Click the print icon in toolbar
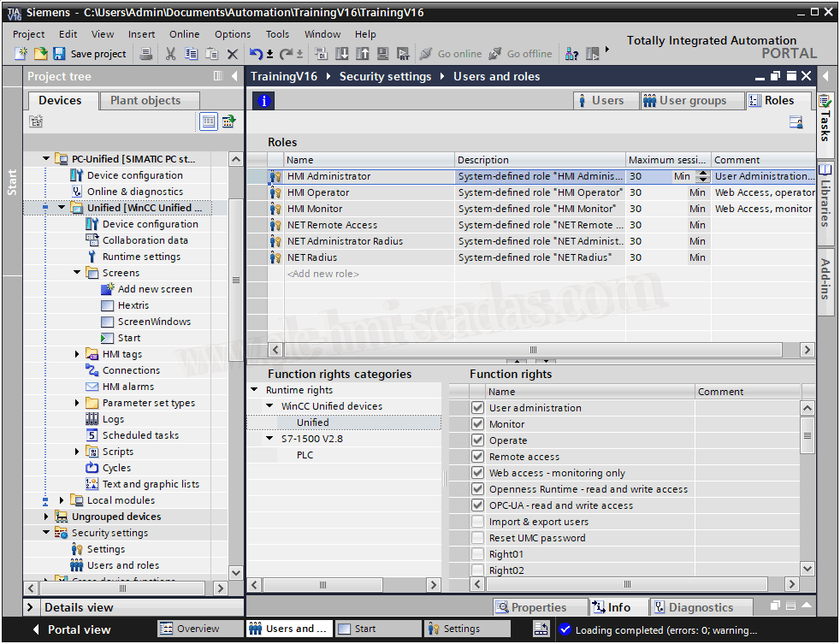Viewport: 840px width, 644px height. (146, 54)
